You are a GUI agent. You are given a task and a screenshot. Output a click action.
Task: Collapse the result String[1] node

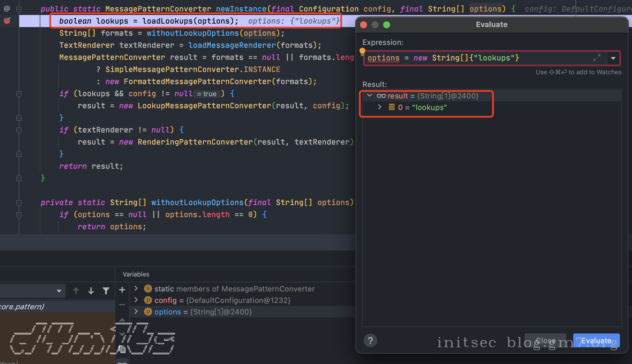370,96
